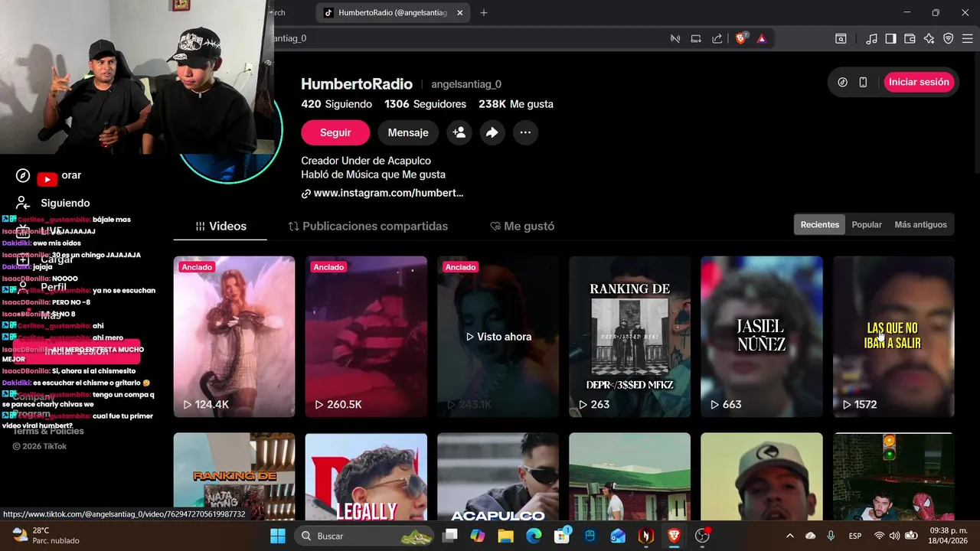Open Brave browser taskbar icon

674,536
